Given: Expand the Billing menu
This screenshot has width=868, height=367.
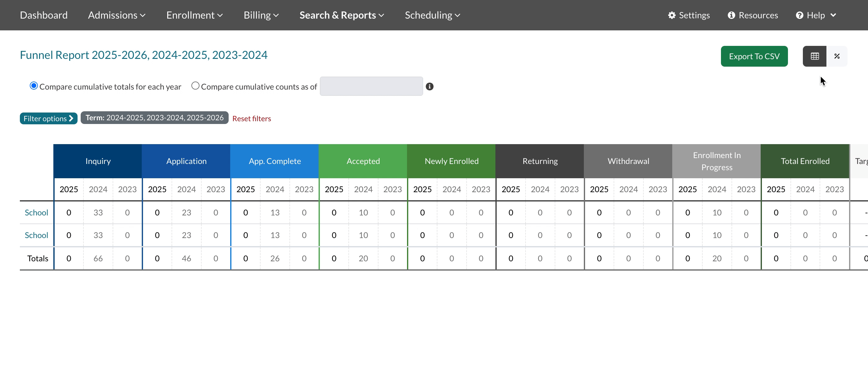Looking at the screenshot, I should 261,15.
